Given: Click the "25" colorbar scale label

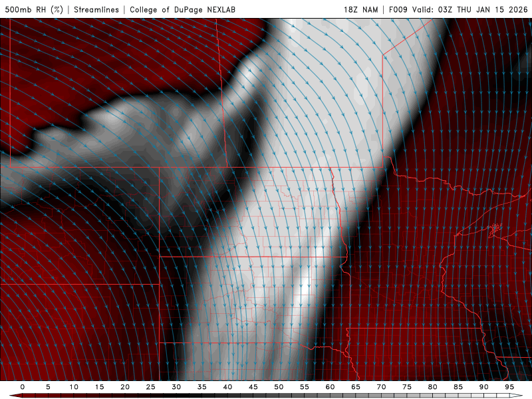Looking at the screenshot, I should [x=151, y=387].
